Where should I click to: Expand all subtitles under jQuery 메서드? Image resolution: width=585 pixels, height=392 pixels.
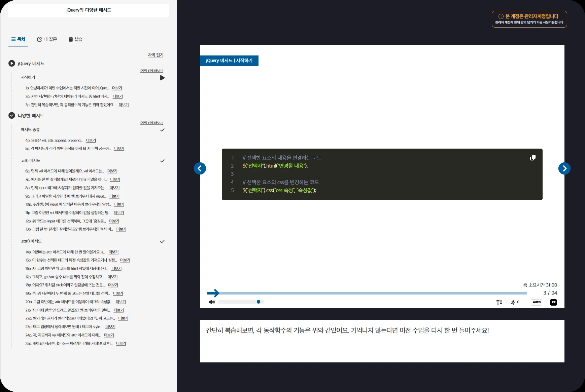[152, 71]
